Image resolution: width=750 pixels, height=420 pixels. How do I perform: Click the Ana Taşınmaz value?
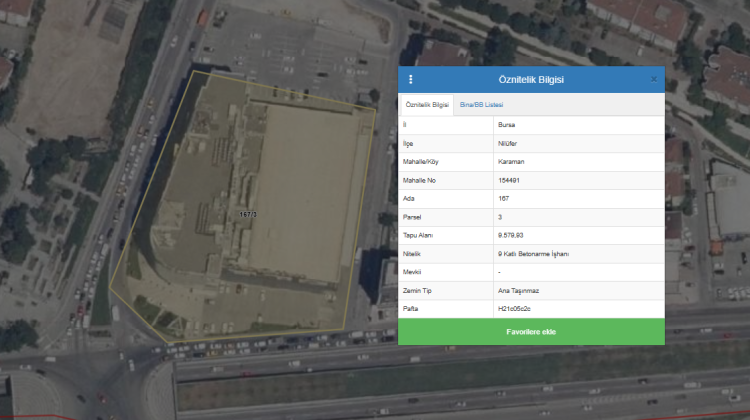518,290
